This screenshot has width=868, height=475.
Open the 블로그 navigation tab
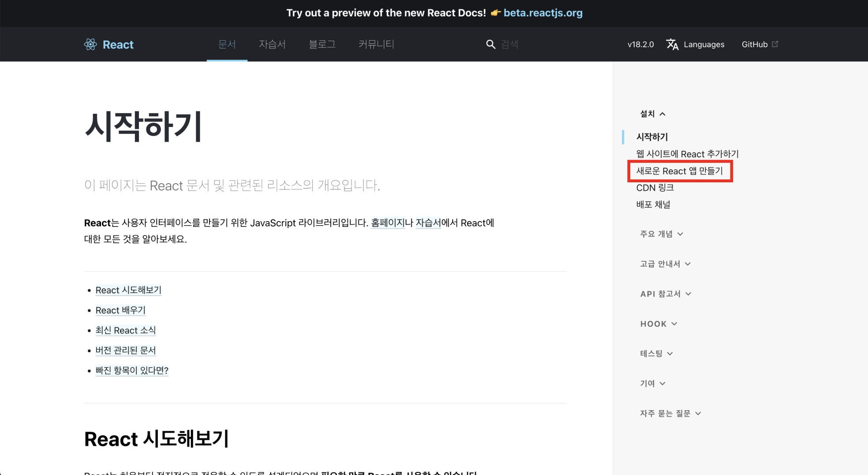point(322,44)
